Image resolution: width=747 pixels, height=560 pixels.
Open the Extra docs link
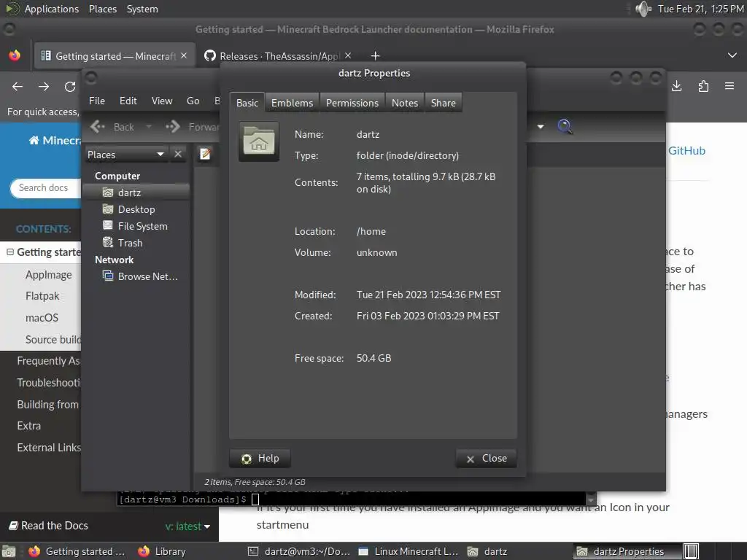tap(28, 426)
